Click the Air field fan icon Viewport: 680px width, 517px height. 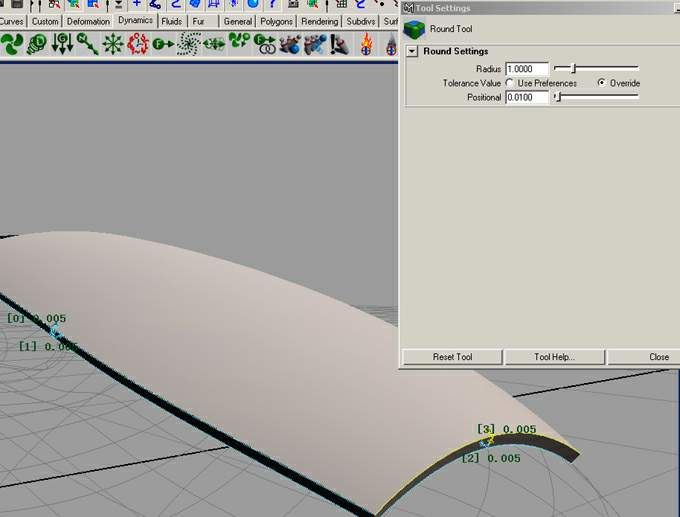coord(12,44)
